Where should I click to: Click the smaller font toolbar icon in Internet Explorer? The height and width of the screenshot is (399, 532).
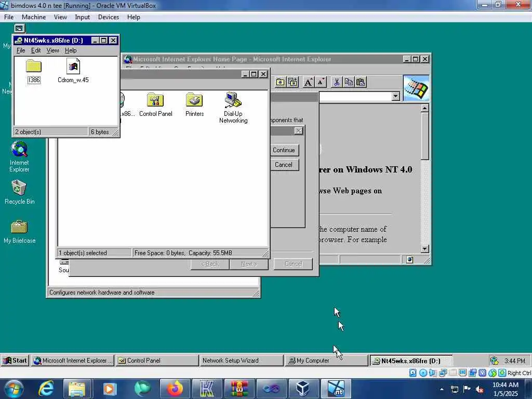tap(320, 82)
